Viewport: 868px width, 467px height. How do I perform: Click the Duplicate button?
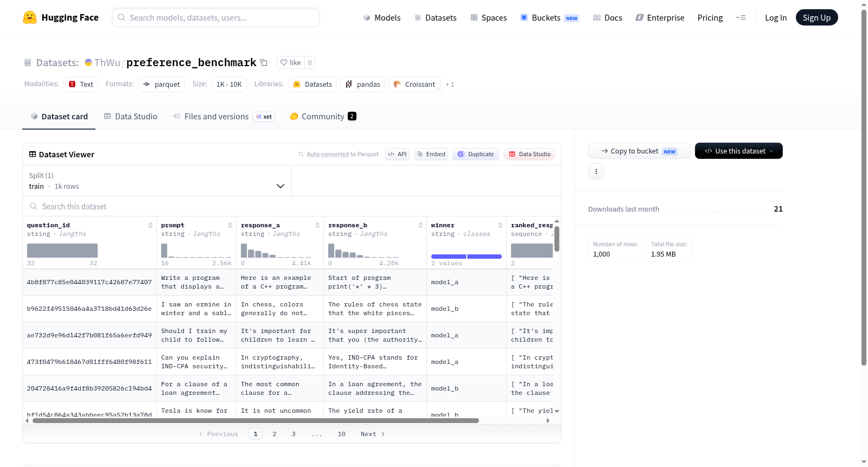click(476, 154)
